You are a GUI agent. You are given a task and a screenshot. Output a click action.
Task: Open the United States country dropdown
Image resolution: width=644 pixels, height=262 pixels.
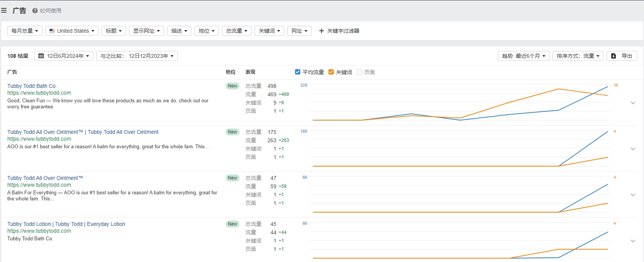coord(72,31)
